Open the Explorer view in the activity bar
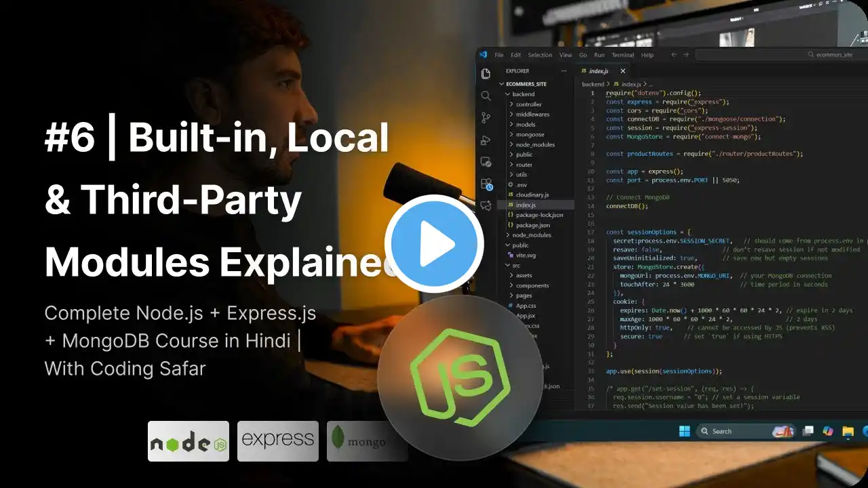The width and height of the screenshot is (868, 488). (x=486, y=74)
